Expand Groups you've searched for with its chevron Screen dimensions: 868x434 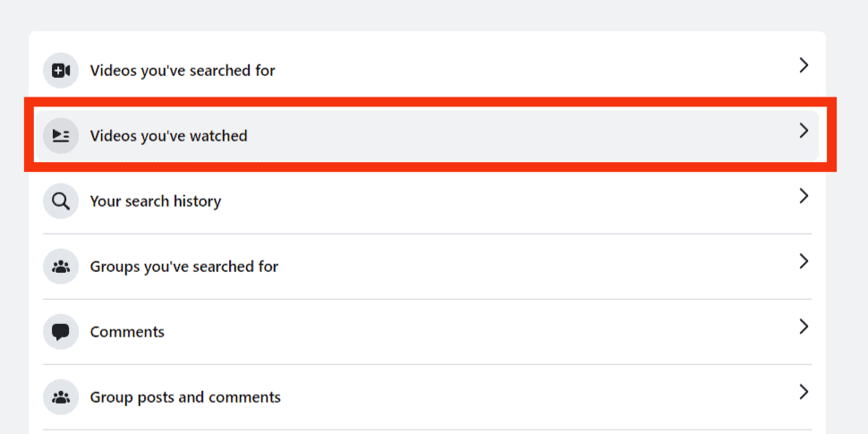(x=804, y=261)
